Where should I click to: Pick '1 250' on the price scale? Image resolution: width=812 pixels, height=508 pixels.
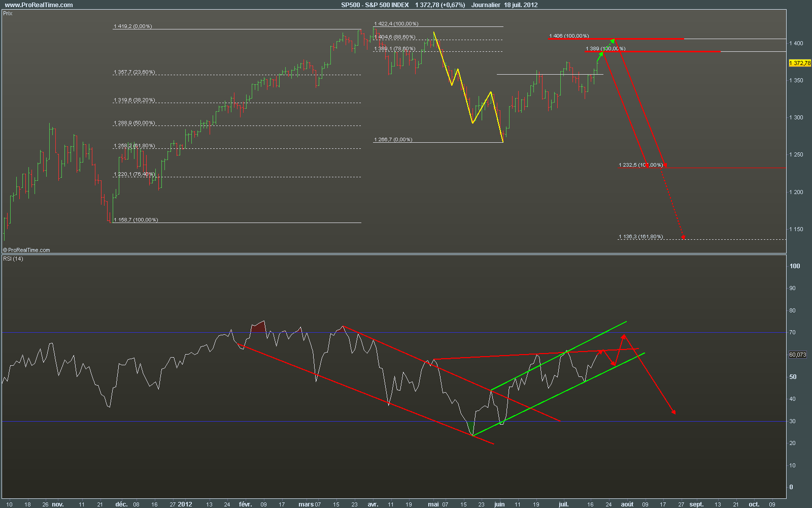coord(796,155)
